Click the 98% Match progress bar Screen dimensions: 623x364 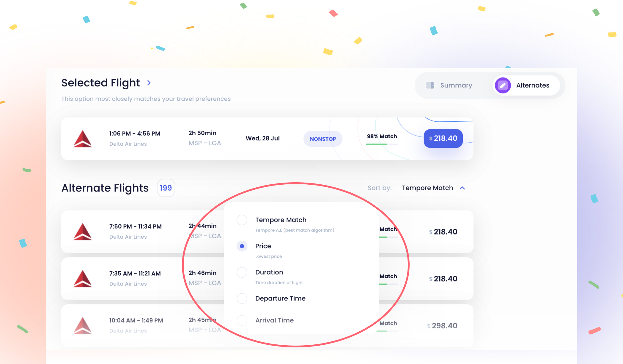click(x=382, y=144)
